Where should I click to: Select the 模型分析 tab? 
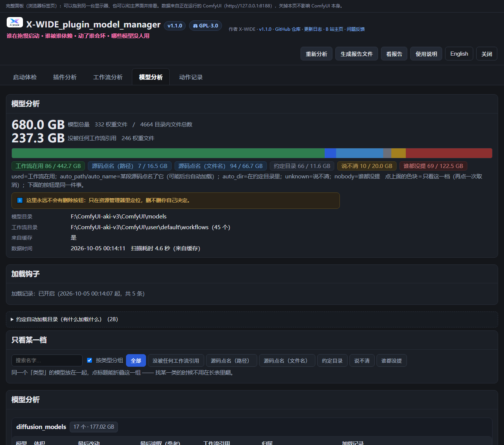pyautogui.click(x=151, y=77)
